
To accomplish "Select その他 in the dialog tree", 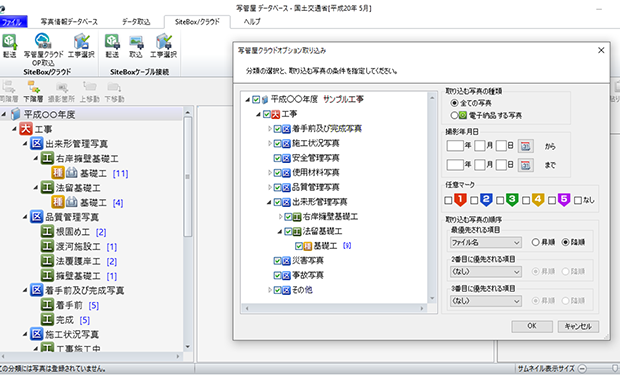I will click(x=302, y=290).
